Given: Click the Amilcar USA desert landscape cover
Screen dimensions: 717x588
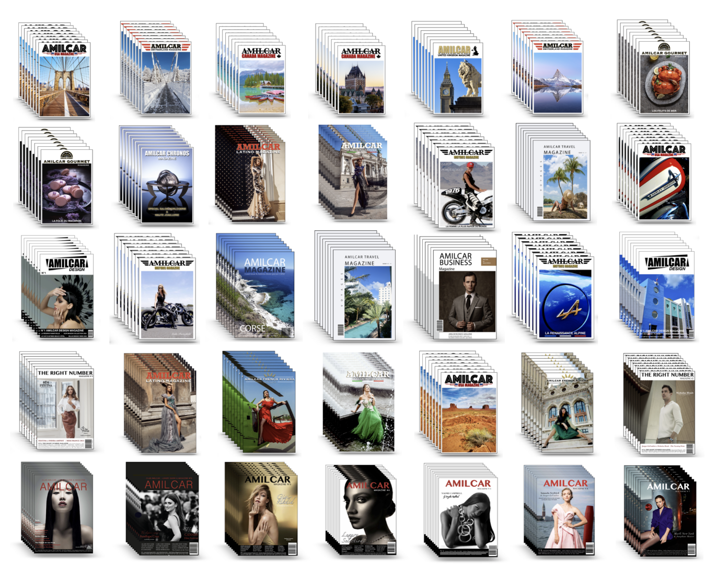Looking at the screenshot, I should pyautogui.click(x=468, y=412).
